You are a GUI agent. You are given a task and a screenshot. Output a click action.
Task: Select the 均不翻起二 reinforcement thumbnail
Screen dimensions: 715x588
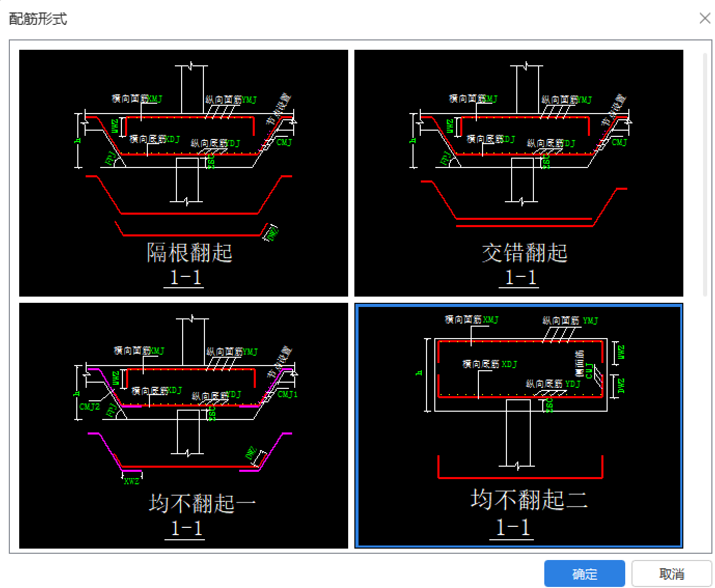click(519, 426)
